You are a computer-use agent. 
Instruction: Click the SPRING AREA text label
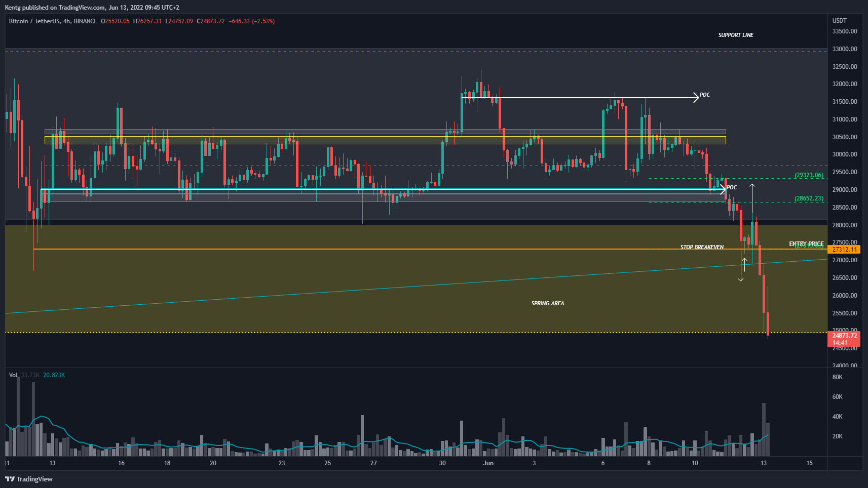point(547,303)
